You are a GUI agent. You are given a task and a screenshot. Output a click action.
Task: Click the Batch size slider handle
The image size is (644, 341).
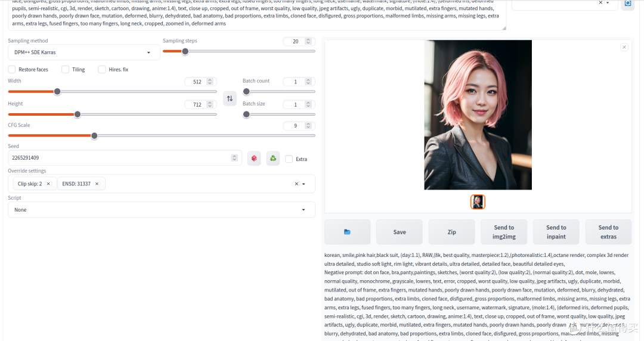coord(246,114)
